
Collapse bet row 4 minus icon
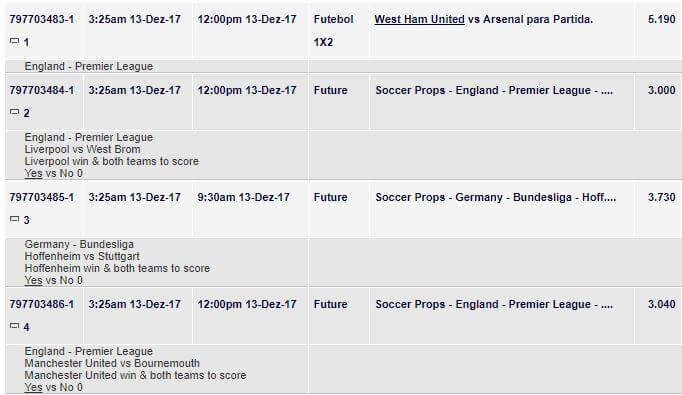[14, 326]
